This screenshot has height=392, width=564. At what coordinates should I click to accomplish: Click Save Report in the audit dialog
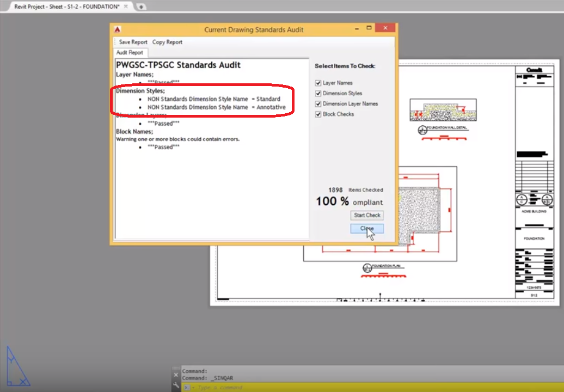click(132, 42)
